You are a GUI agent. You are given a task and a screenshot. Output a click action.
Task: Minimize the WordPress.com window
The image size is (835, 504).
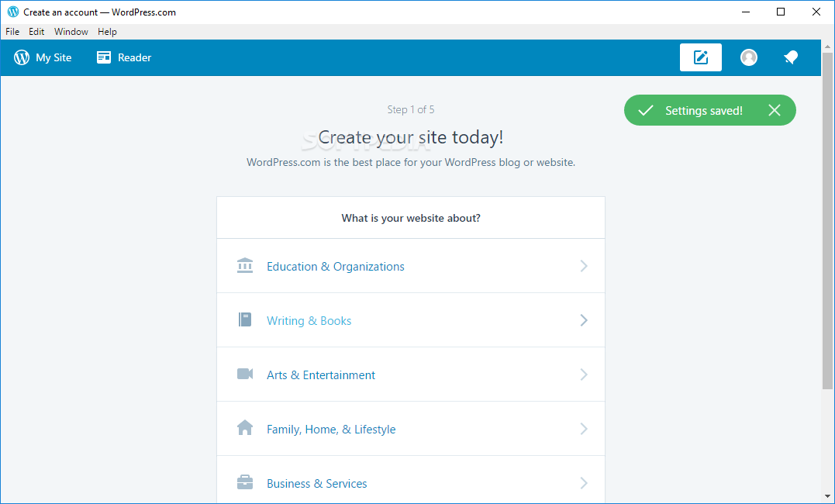point(745,12)
